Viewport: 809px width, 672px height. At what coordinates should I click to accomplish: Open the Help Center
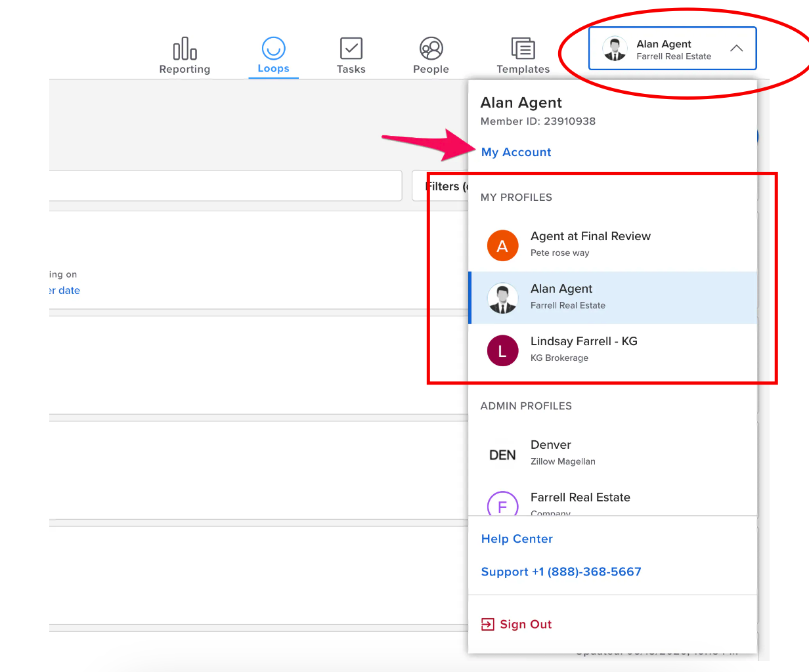[x=517, y=539]
